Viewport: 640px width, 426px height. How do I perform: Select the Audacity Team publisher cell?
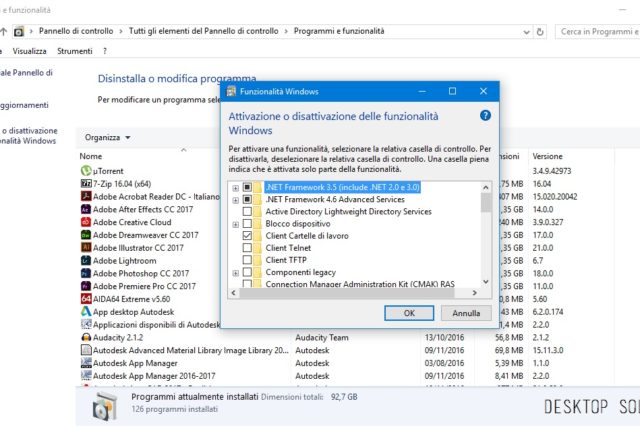pyautogui.click(x=322, y=337)
